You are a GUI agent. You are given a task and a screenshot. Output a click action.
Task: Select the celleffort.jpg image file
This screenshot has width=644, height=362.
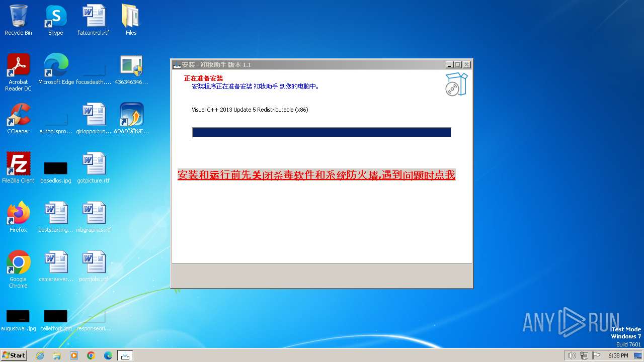[x=56, y=320]
